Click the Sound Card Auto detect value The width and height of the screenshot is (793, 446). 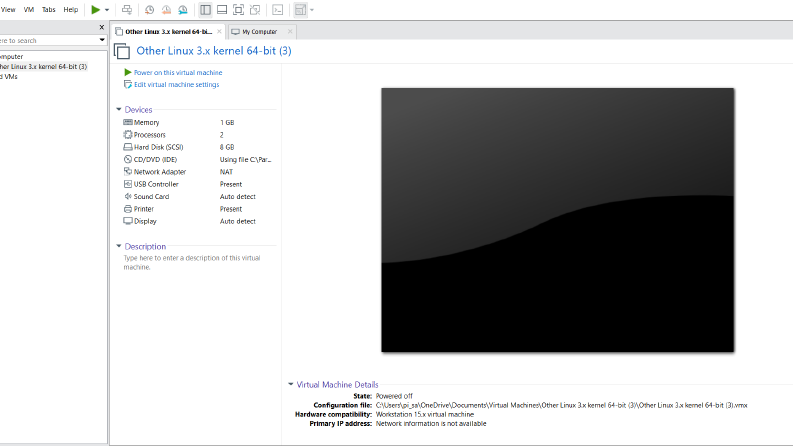pos(238,197)
